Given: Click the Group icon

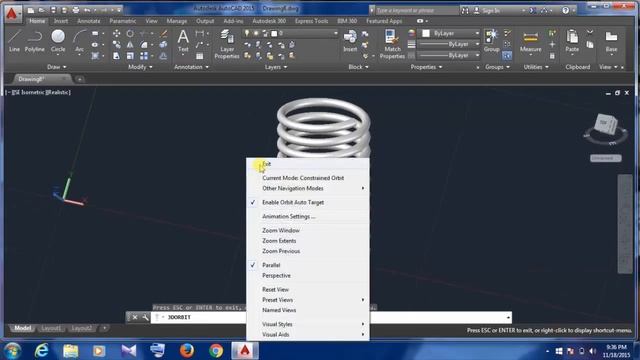Looking at the screenshot, I should (491, 41).
